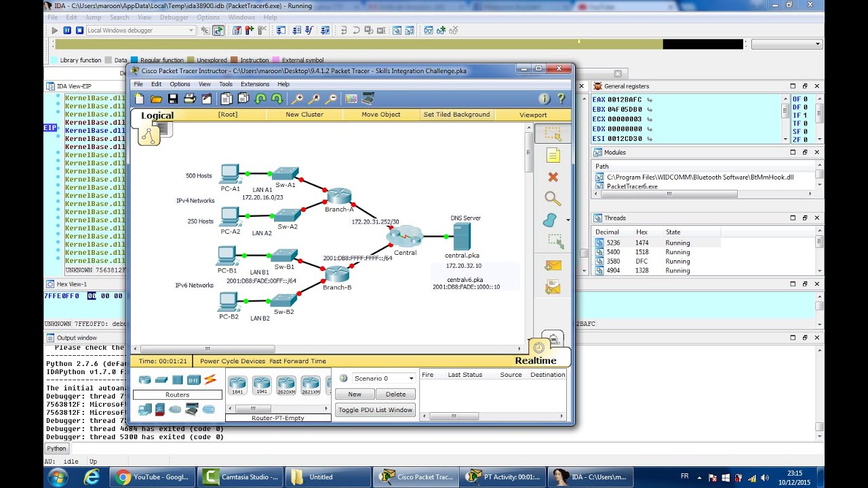Screen dimensions: 868x488
Task: Open the drawing tool dropdown arrow
Action: pos(568,220)
